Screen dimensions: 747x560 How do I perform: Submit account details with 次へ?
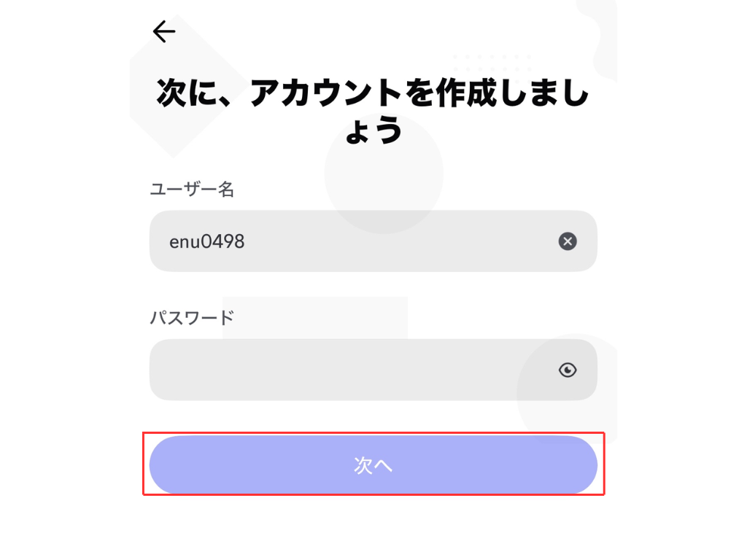373,465
